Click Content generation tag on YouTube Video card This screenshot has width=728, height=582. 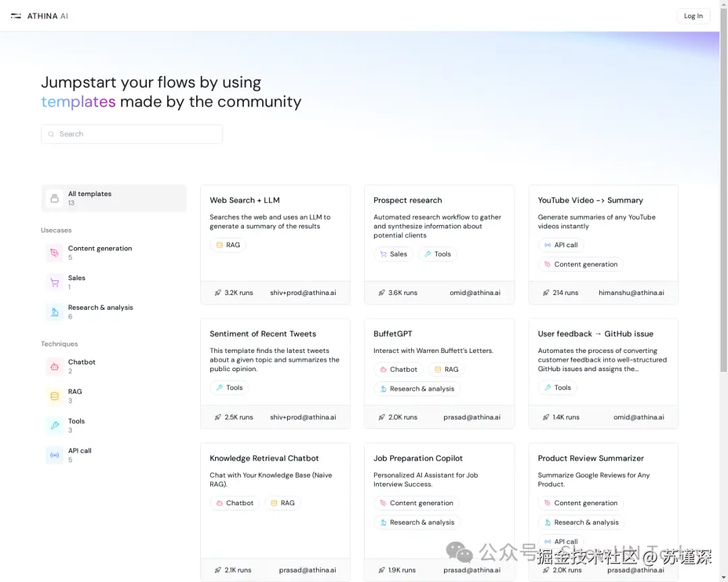point(580,265)
